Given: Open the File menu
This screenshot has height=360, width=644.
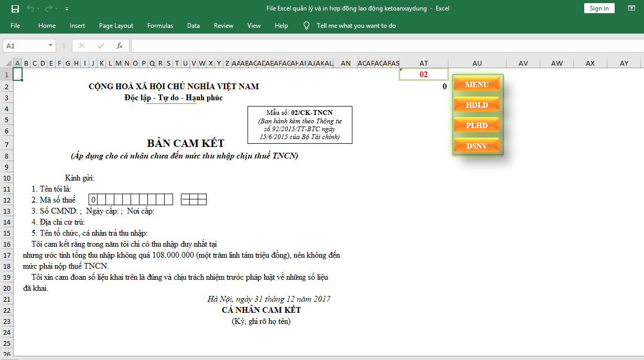Looking at the screenshot, I should coord(15,26).
